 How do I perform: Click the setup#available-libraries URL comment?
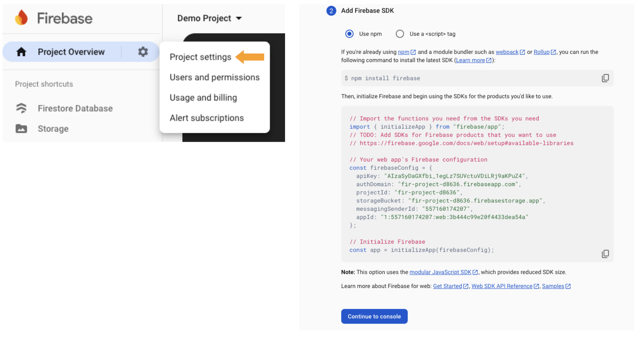click(462, 143)
